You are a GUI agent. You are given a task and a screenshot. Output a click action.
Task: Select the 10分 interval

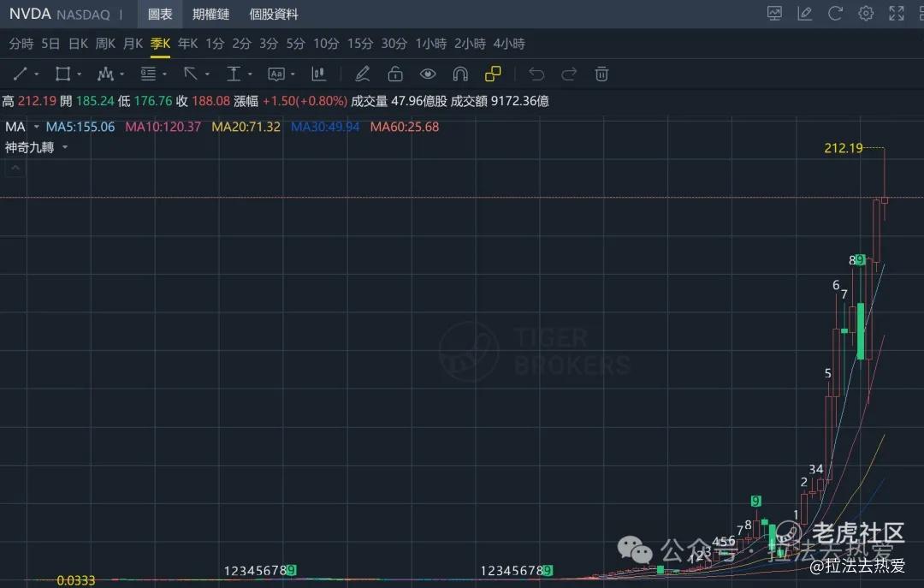[327, 44]
